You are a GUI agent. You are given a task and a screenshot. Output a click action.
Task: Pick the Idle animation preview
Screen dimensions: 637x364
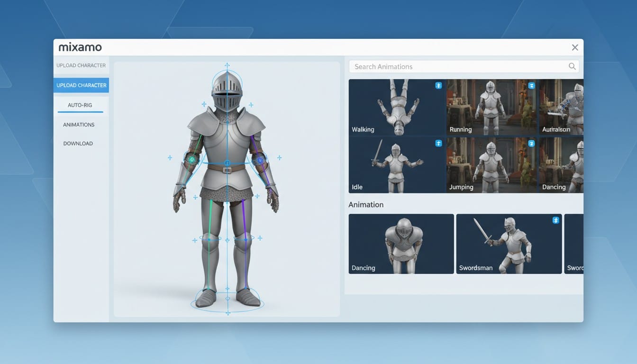397,164
